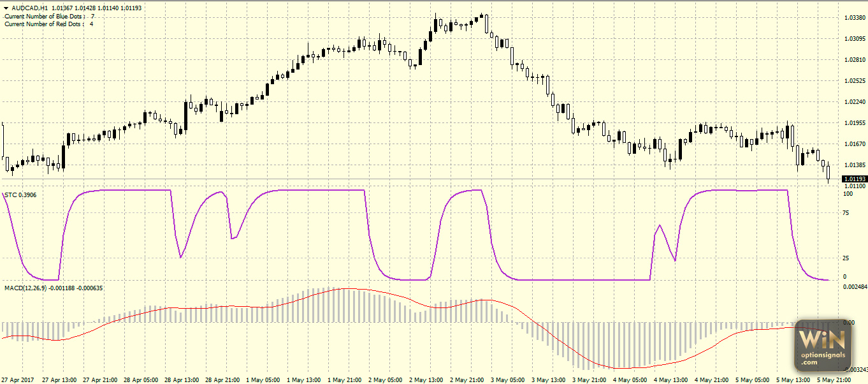The height and width of the screenshot is (384, 868).
Task: Click the WiN optionsignals.com logo
Action: click(x=823, y=345)
